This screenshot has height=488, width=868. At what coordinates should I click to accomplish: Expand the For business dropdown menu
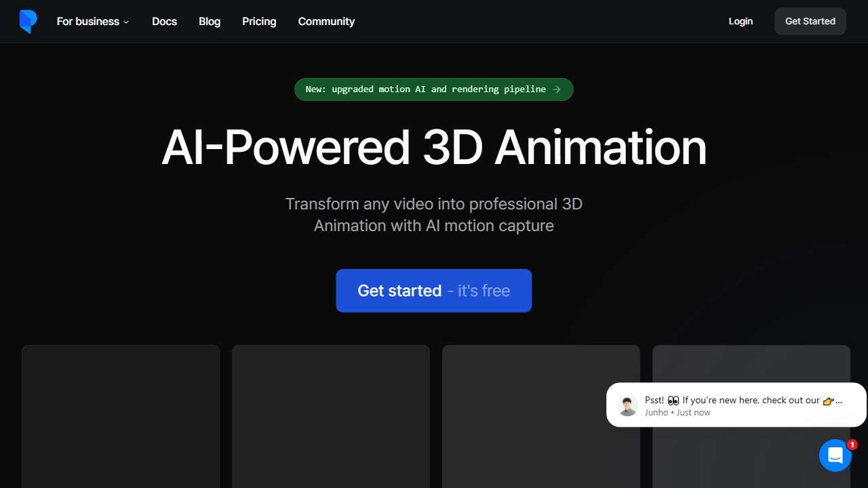(92, 22)
